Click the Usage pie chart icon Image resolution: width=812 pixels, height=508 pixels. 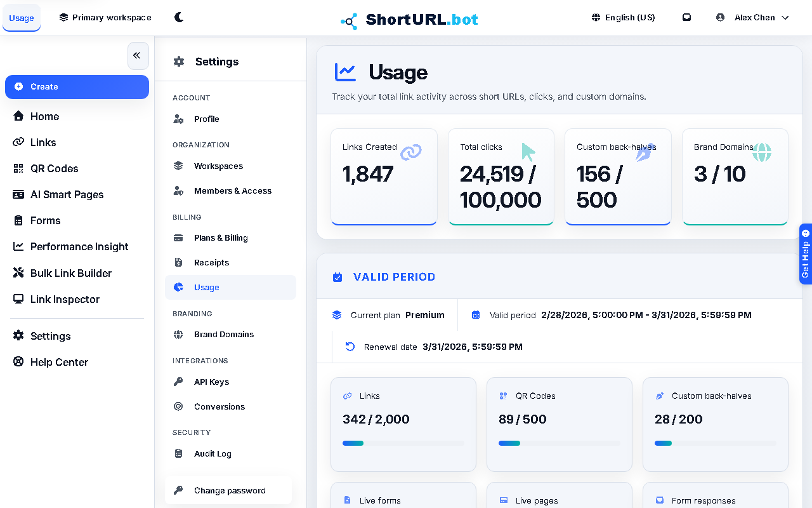pos(179,288)
